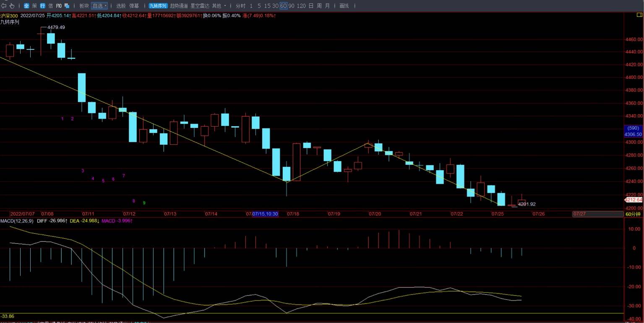Image resolution: width=644 pixels, height=323 pixels.
Task: Select the 1 minute period
Action: pos(251,6)
